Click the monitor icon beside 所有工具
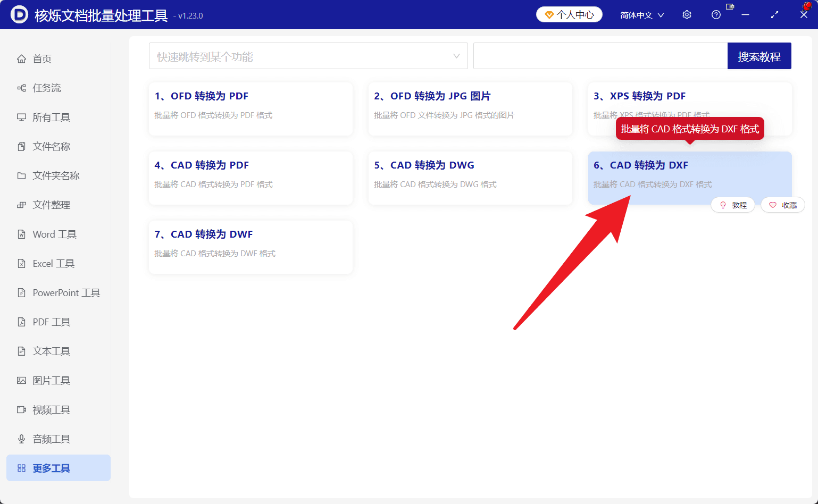Viewport: 818px width, 504px height. [21, 117]
